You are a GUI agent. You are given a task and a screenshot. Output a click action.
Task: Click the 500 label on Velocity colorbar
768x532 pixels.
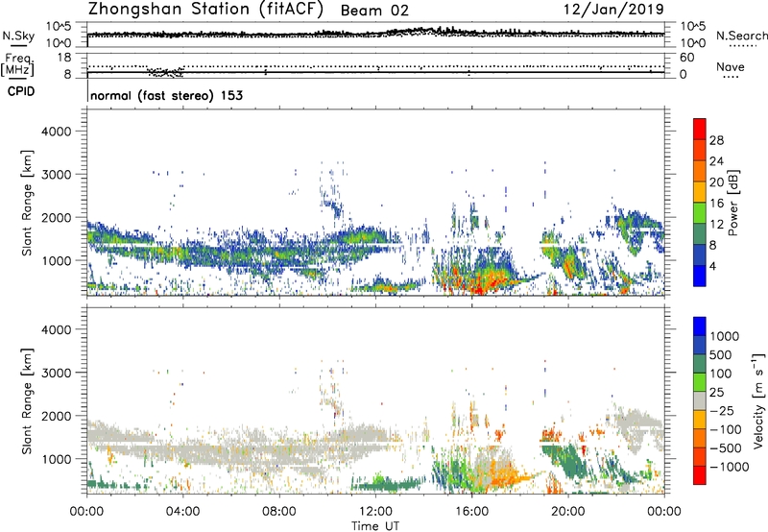click(x=721, y=354)
